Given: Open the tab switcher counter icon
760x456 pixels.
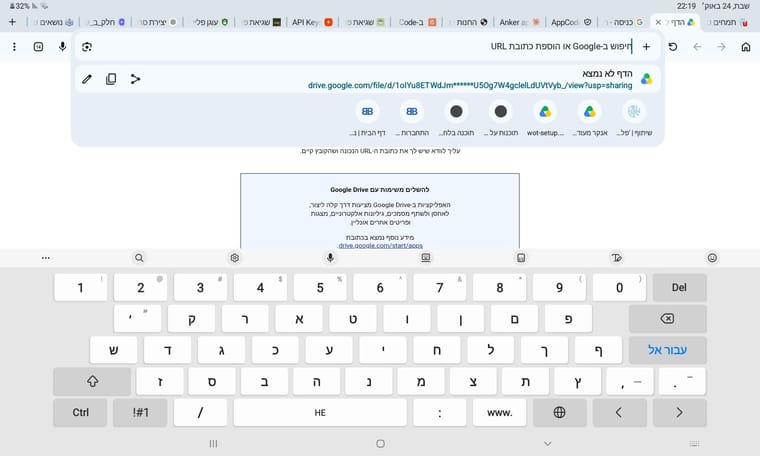Looking at the screenshot, I should pyautogui.click(x=38, y=47).
